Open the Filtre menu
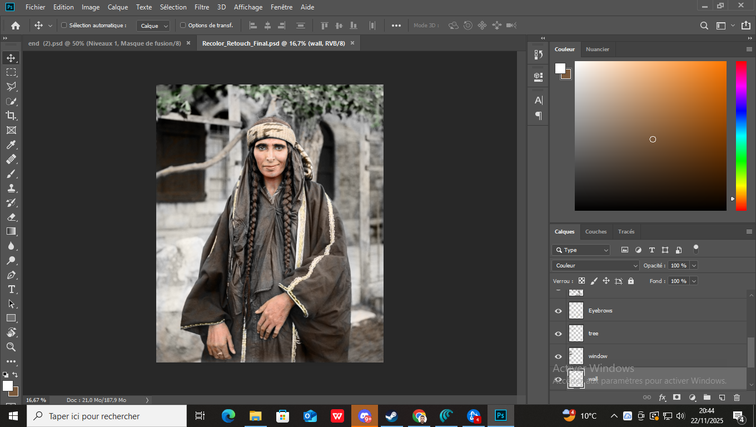 [201, 6]
